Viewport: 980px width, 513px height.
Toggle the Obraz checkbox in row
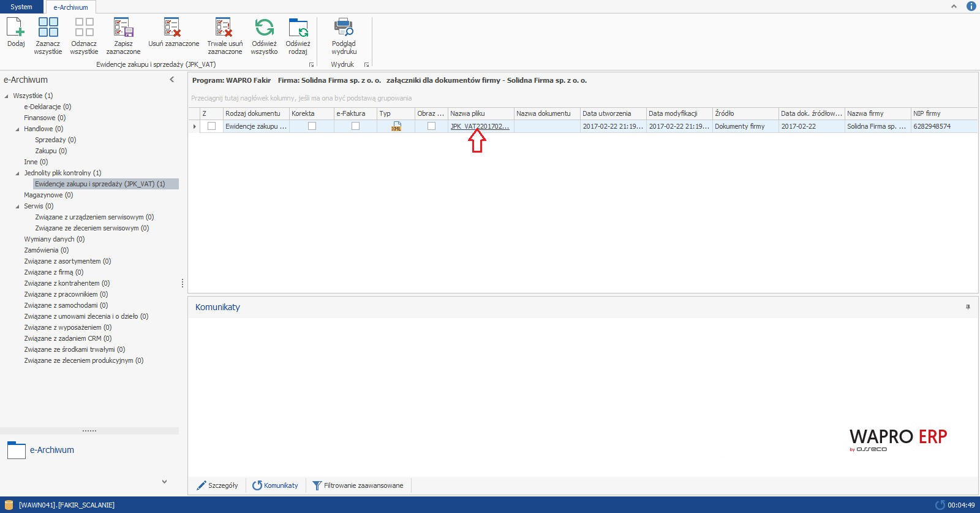click(431, 126)
